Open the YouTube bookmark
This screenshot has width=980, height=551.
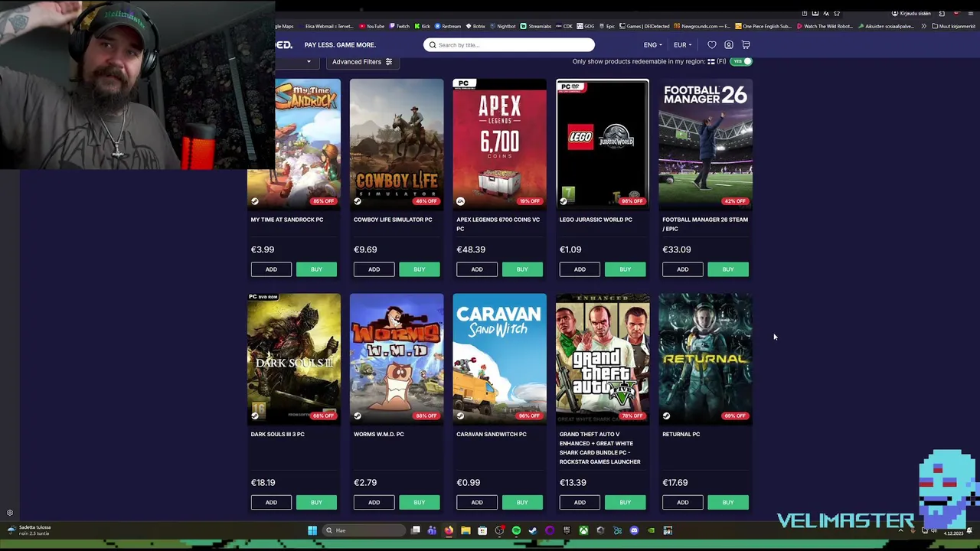(x=372, y=26)
